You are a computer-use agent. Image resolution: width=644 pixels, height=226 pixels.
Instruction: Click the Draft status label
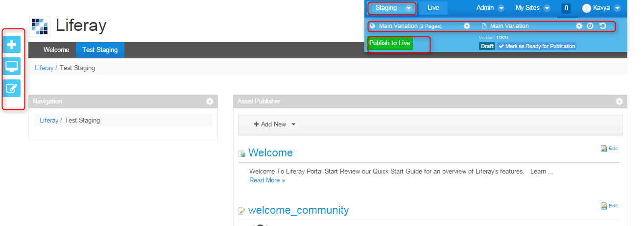(487, 46)
